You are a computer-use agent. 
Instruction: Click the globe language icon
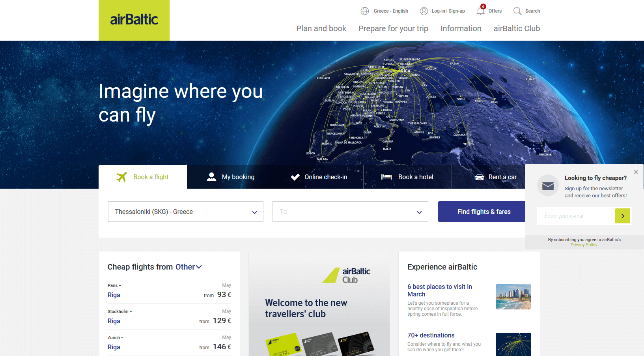click(365, 11)
